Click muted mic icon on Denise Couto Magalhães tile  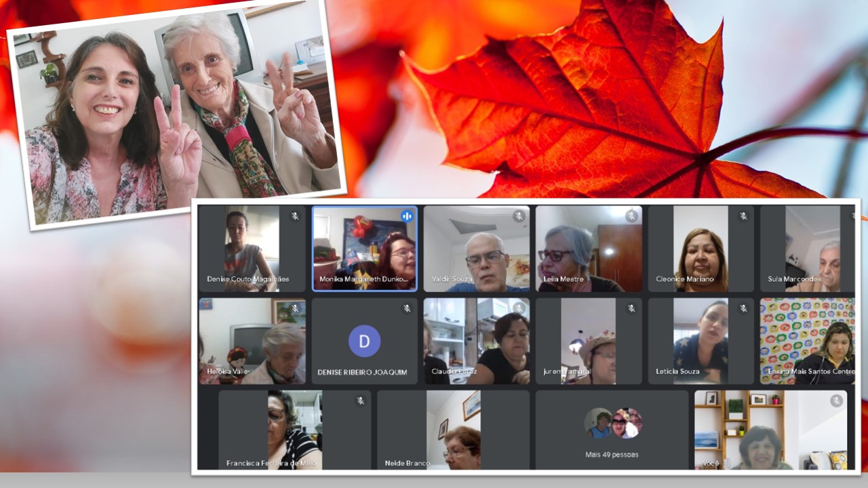pyautogui.click(x=295, y=216)
